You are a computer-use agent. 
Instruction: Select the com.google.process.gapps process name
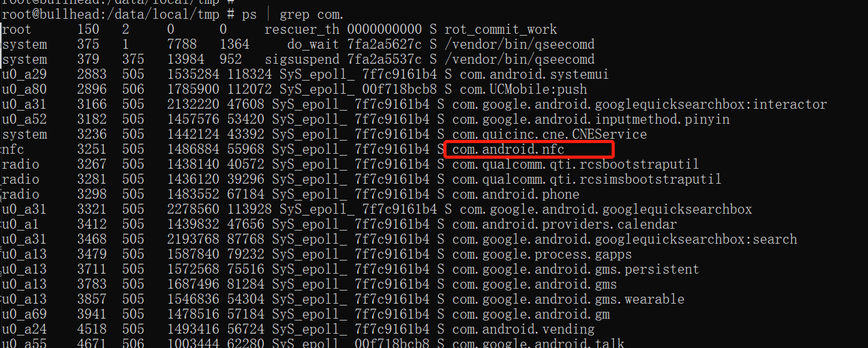pos(542,254)
